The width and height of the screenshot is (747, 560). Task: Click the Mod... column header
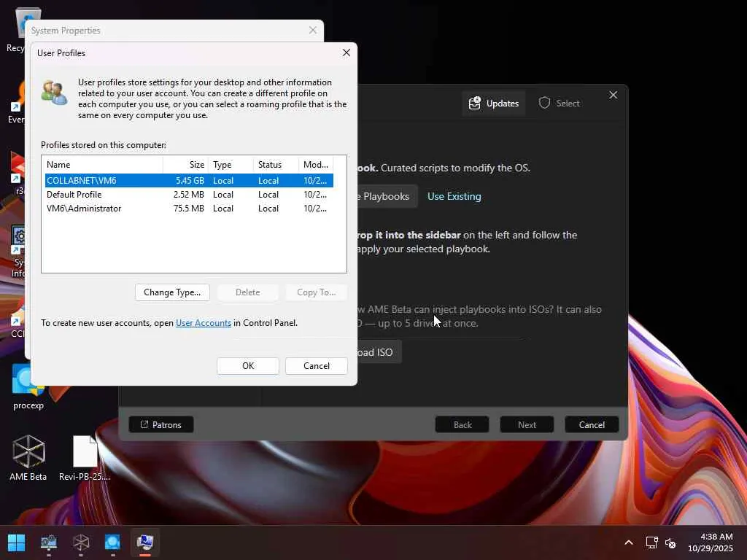click(316, 165)
